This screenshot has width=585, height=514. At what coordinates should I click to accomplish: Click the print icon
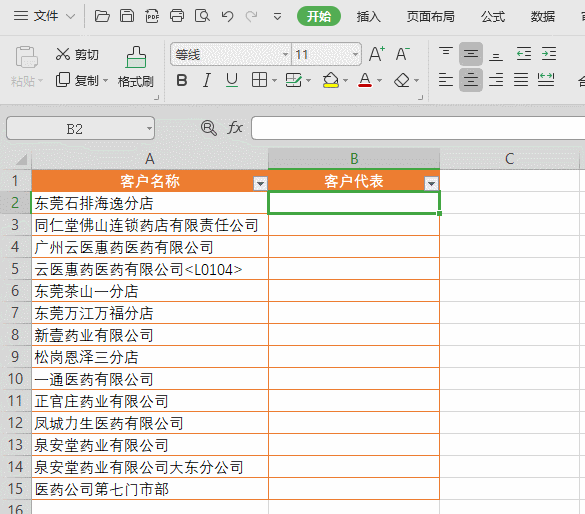click(177, 16)
